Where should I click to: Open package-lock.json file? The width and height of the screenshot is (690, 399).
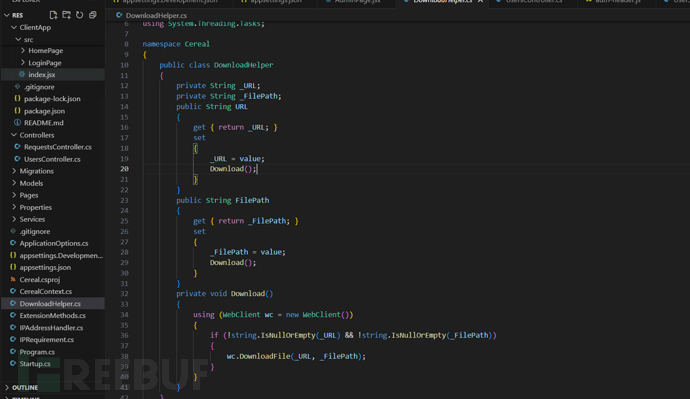52,99
